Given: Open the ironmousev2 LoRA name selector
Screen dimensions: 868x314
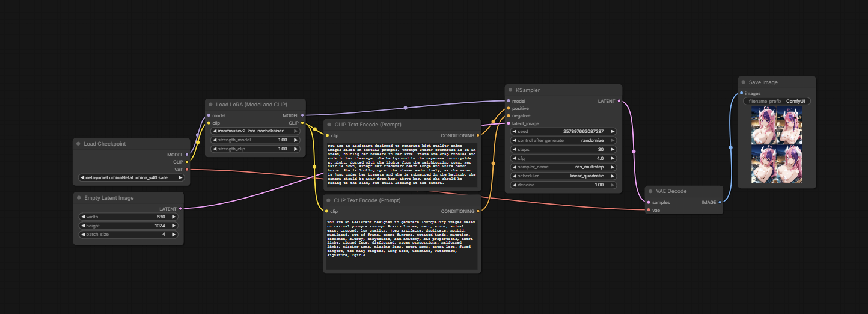Looking at the screenshot, I should pos(255,131).
